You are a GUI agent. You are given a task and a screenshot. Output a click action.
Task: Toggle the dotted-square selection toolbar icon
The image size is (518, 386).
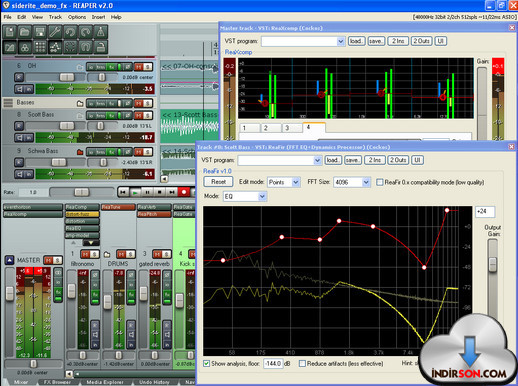pos(70,47)
